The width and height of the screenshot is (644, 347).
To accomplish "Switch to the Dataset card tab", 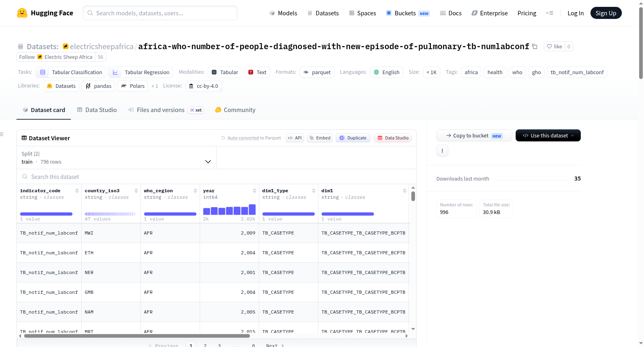I will (43, 110).
